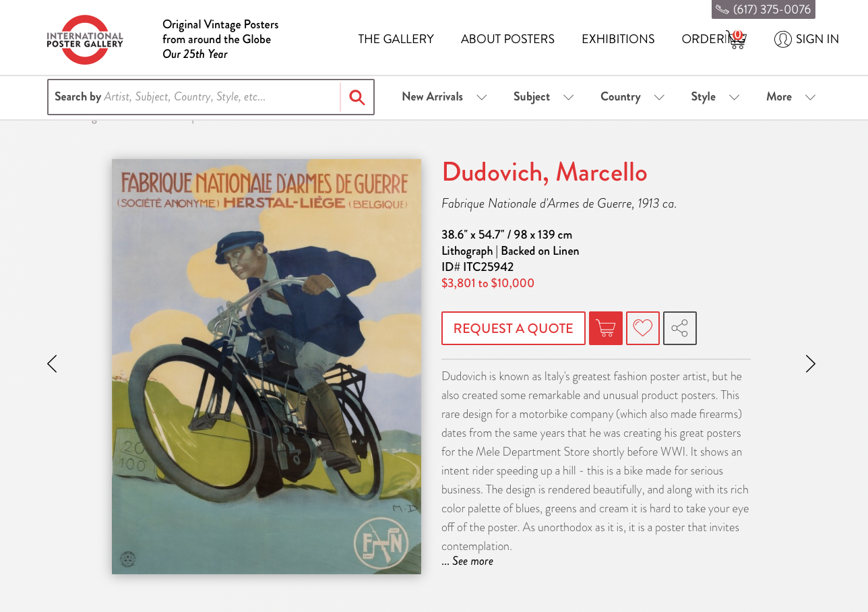
Task: Open the Country dropdown menu
Action: [632, 97]
